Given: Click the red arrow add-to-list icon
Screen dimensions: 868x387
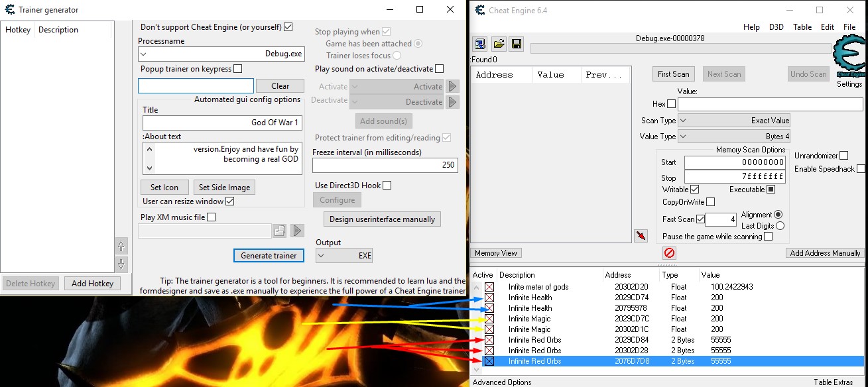Looking at the screenshot, I should pyautogui.click(x=641, y=236).
